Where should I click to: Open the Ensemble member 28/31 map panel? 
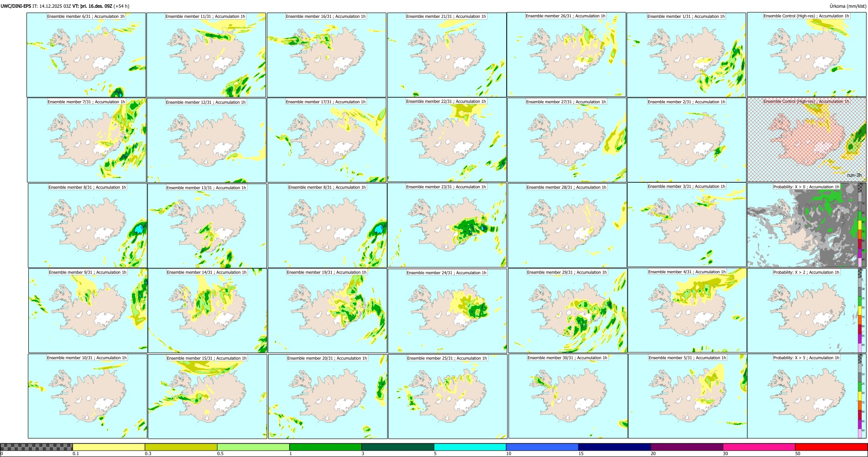(x=567, y=226)
